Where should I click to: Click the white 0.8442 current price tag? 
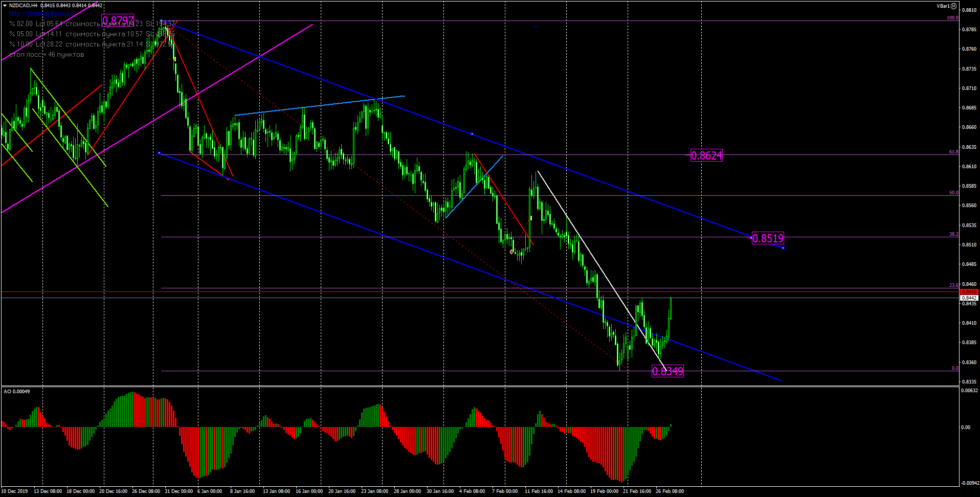coord(969,298)
